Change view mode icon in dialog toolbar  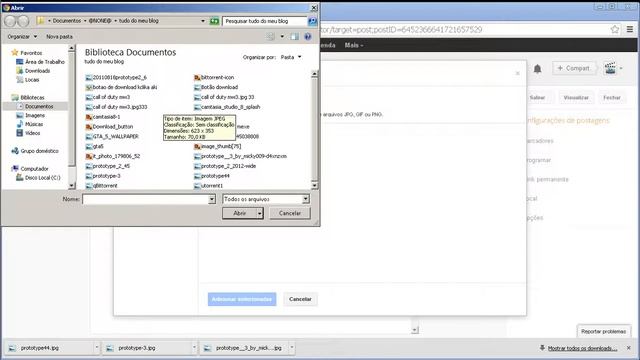click(x=270, y=37)
